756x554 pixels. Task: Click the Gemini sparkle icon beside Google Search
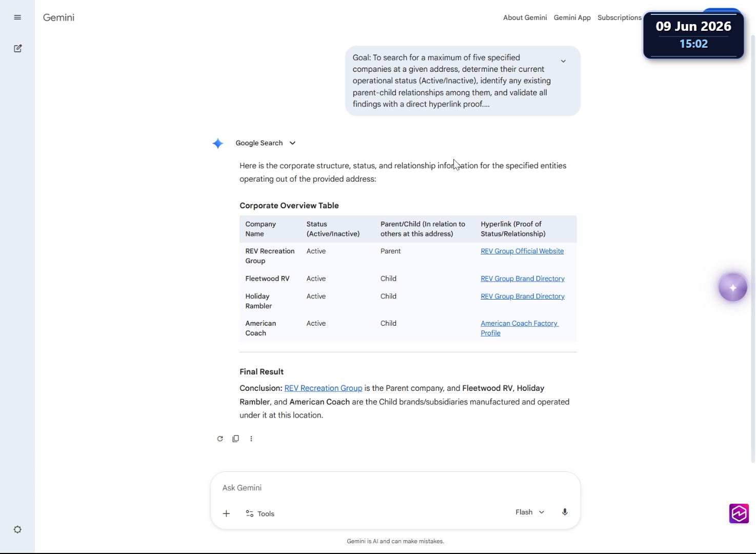click(218, 143)
